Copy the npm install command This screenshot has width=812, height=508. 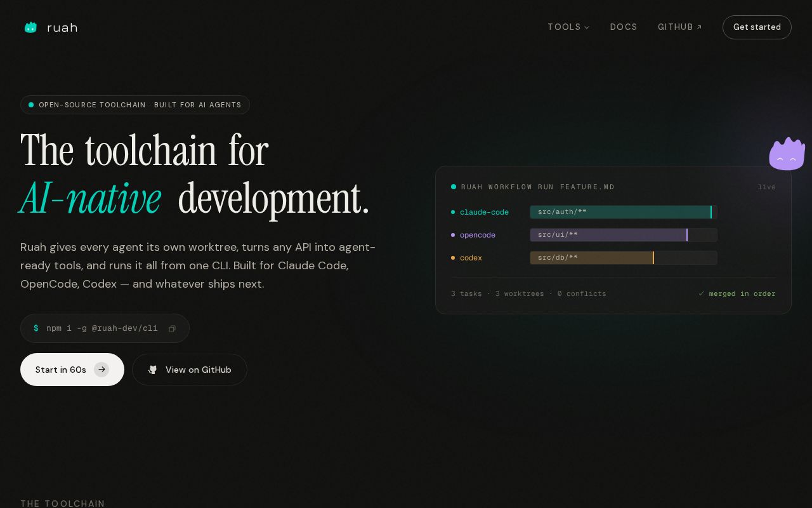pyautogui.click(x=172, y=328)
